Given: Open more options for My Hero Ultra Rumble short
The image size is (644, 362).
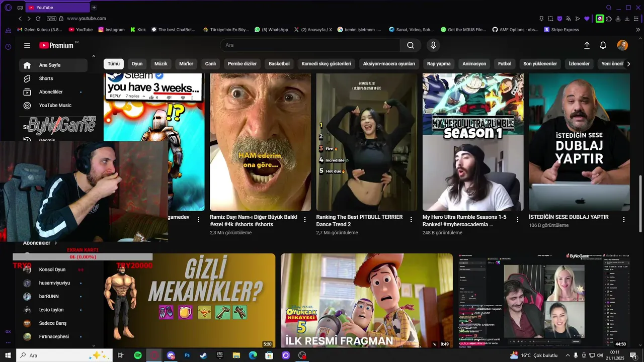Looking at the screenshot, I should (x=517, y=220).
